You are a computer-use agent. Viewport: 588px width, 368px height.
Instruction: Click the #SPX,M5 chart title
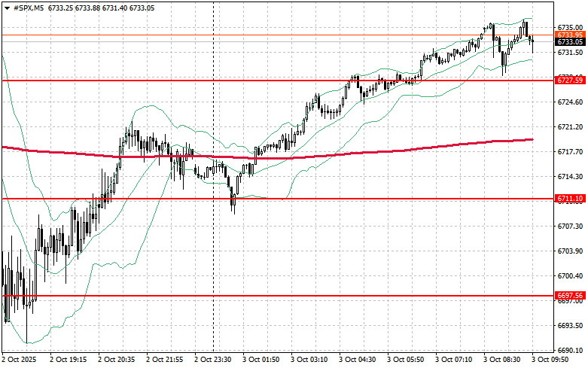[x=26, y=7]
